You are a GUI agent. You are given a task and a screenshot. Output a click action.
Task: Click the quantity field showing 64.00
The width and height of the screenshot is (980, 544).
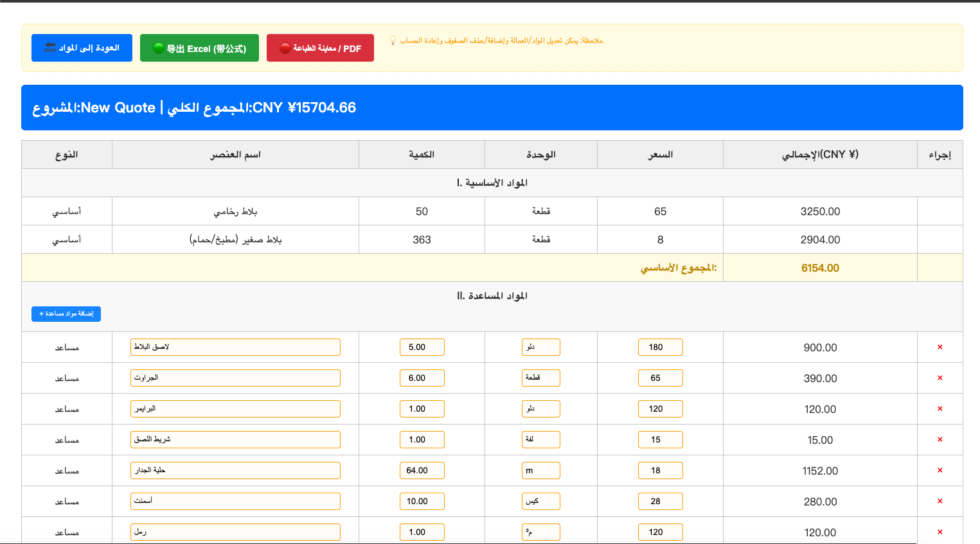pyautogui.click(x=422, y=470)
